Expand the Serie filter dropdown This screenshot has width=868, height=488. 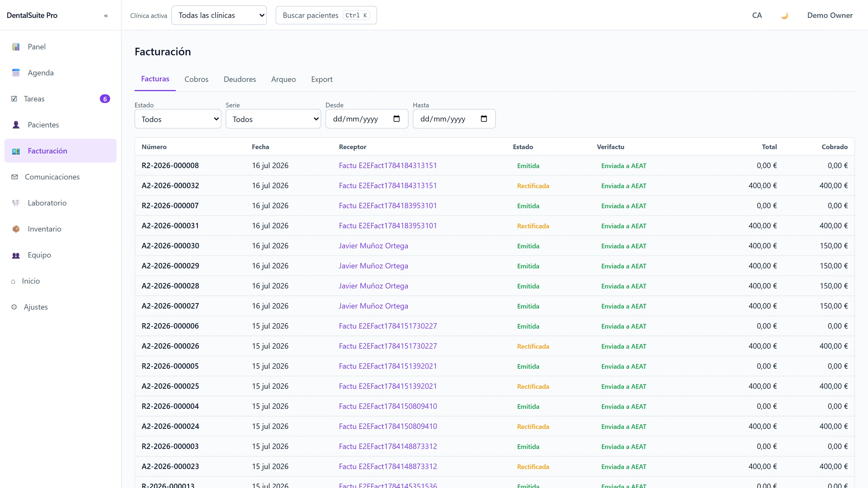click(x=273, y=119)
